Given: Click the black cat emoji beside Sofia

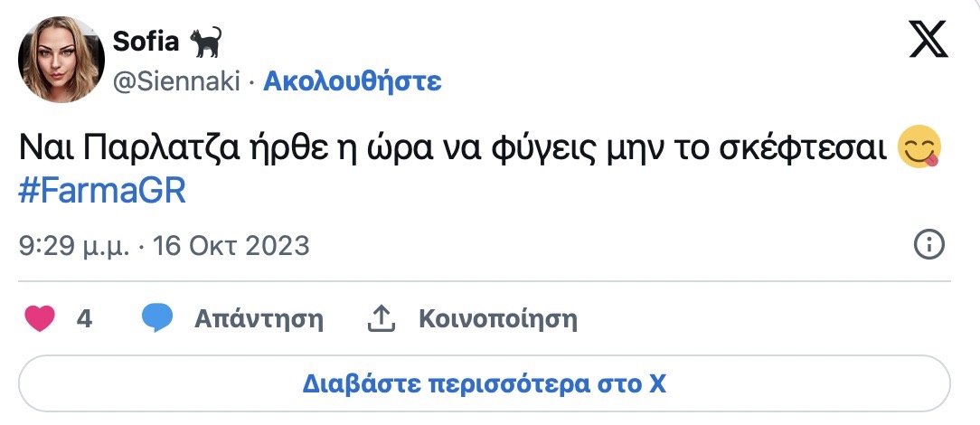Looking at the screenshot, I should tap(206, 41).
